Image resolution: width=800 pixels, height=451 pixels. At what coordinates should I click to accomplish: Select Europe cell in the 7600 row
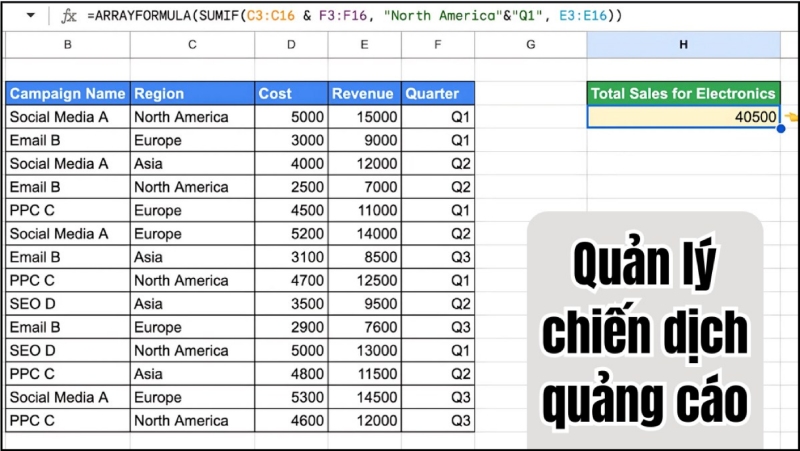192,327
